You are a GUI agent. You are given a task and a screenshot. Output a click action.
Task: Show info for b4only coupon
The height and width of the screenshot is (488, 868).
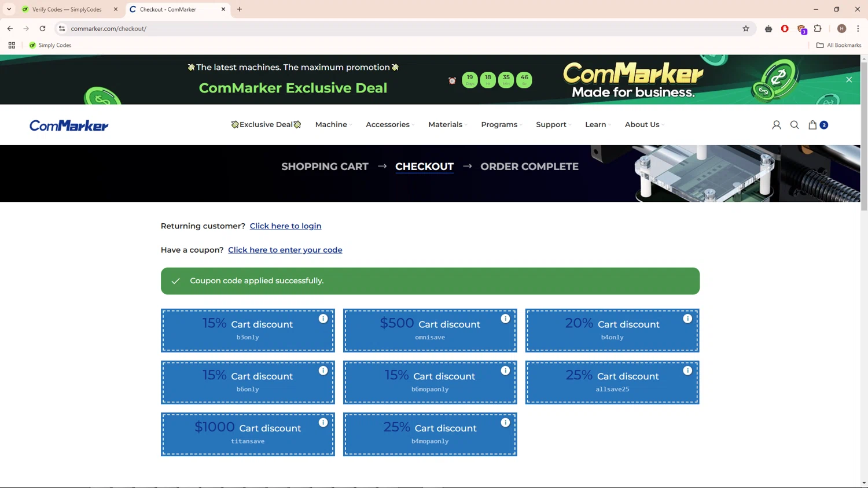tap(687, 319)
